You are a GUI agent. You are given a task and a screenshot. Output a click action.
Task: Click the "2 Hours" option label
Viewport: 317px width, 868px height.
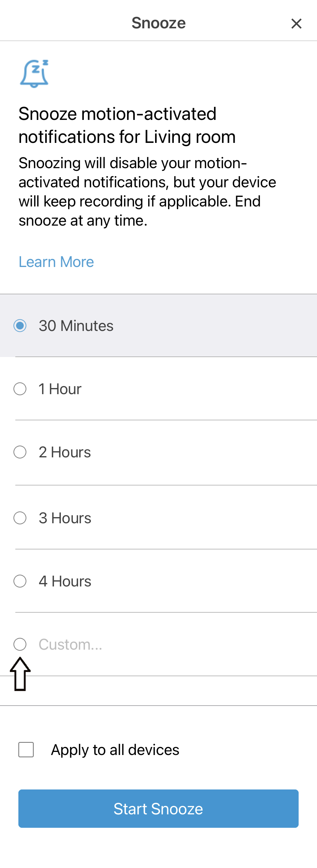point(65,452)
